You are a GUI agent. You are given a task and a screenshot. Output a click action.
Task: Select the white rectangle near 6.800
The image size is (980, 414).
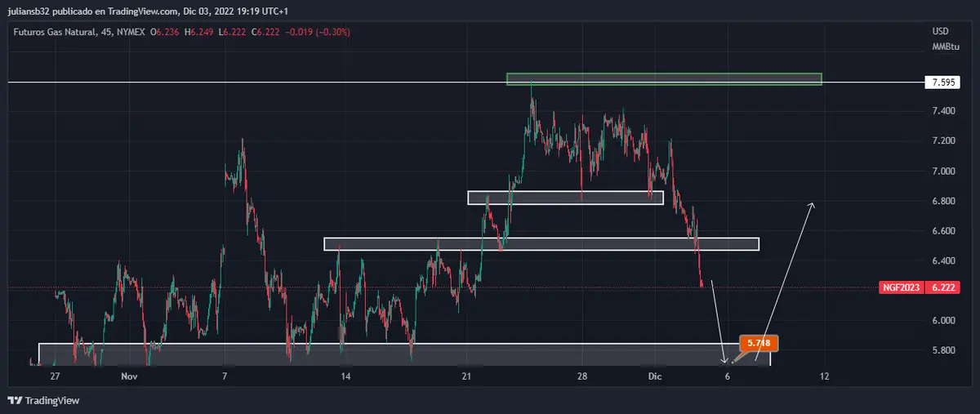point(565,198)
